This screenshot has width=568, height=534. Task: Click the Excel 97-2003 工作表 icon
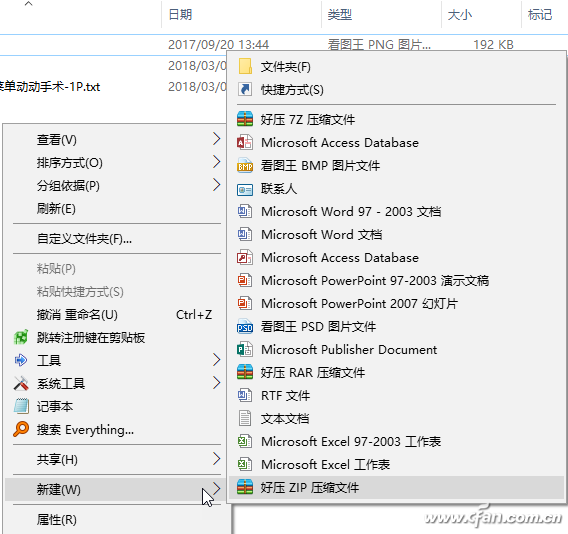tap(245, 441)
